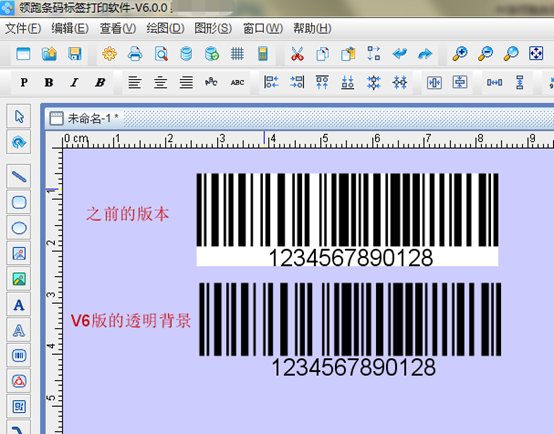Open print preview magnifier-page icon

(x=161, y=54)
